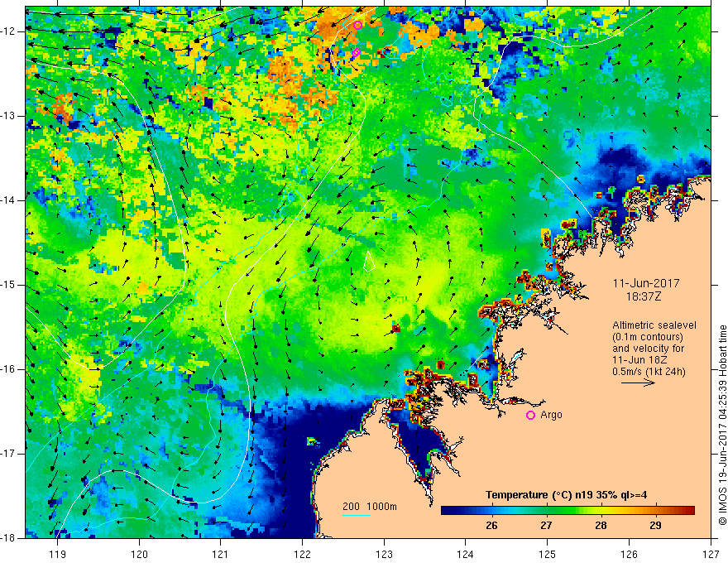Image resolution: width=728 pixels, height=563 pixels.
Task: Click the velocity scale reference arrow
Action: click(x=638, y=383)
